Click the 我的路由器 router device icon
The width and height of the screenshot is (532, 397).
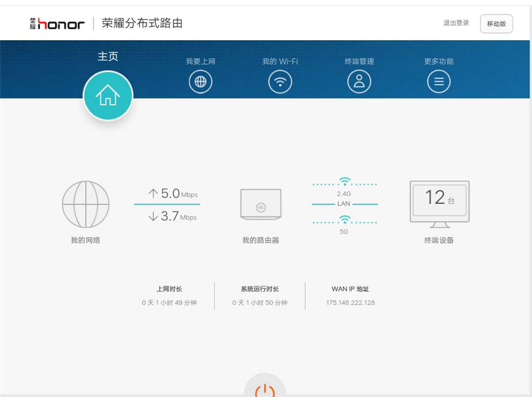click(x=261, y=204)
